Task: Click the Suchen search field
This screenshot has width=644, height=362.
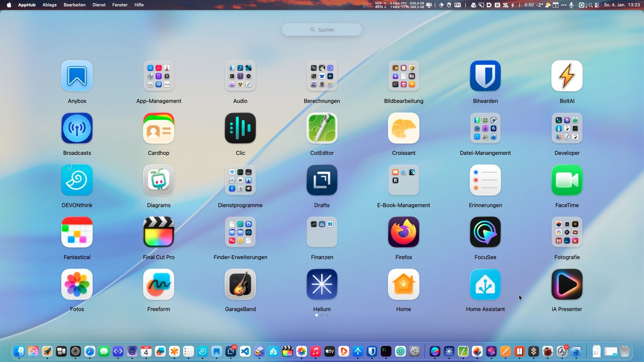Action: (322, 29)
